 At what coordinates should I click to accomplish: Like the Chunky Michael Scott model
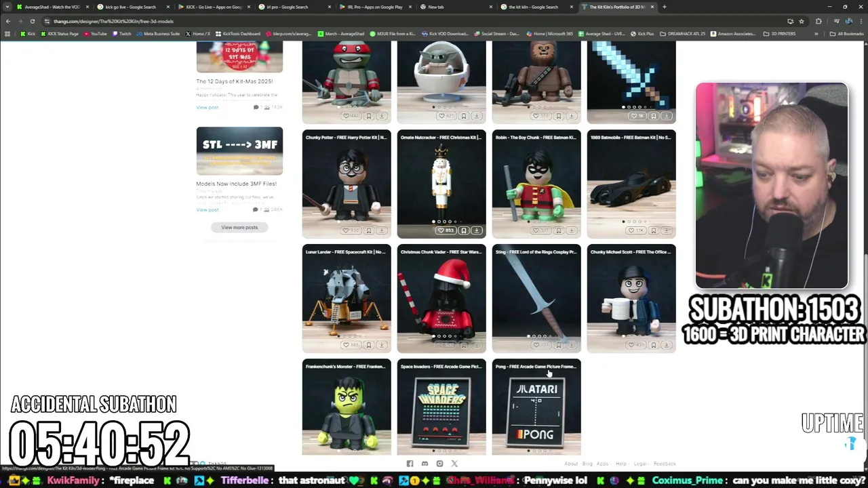(636, 345)
